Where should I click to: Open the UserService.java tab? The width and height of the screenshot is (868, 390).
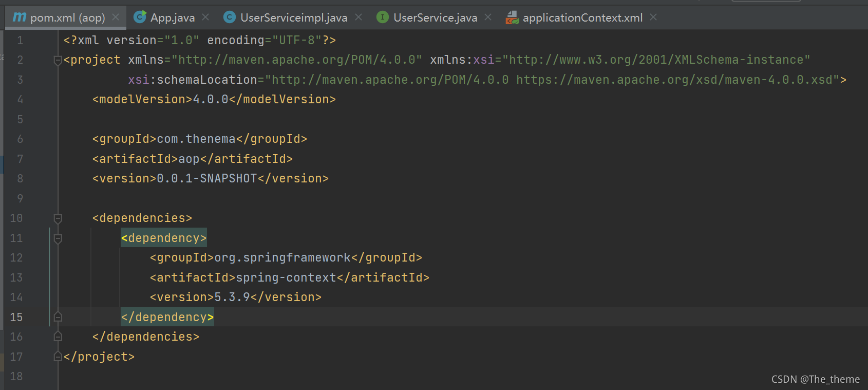click(435, 17)
